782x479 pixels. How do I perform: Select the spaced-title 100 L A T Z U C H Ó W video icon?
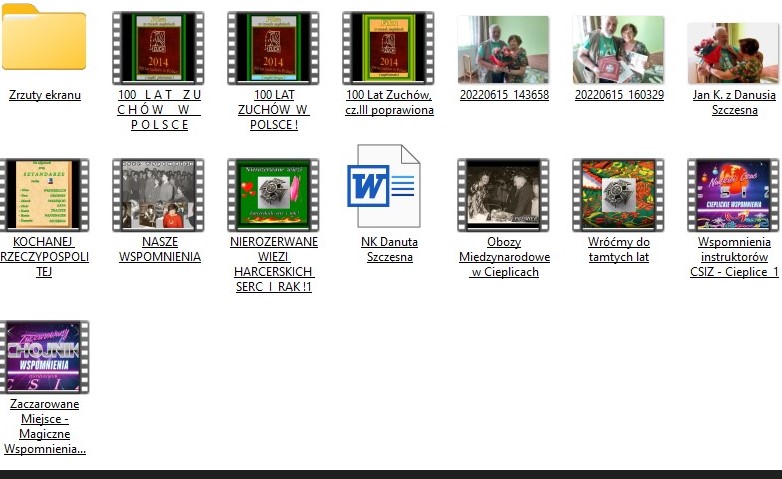pos(159,48)
